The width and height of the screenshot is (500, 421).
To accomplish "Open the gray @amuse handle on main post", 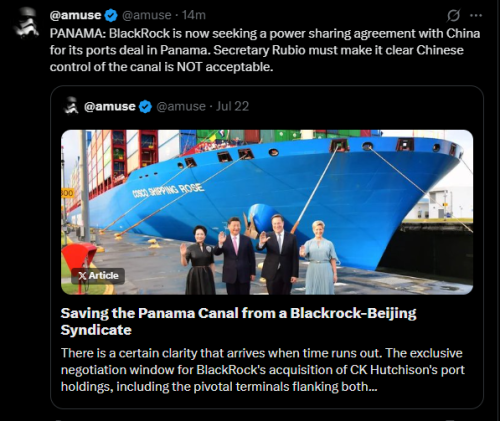I will pyautogui.click(x=146, y=15).
